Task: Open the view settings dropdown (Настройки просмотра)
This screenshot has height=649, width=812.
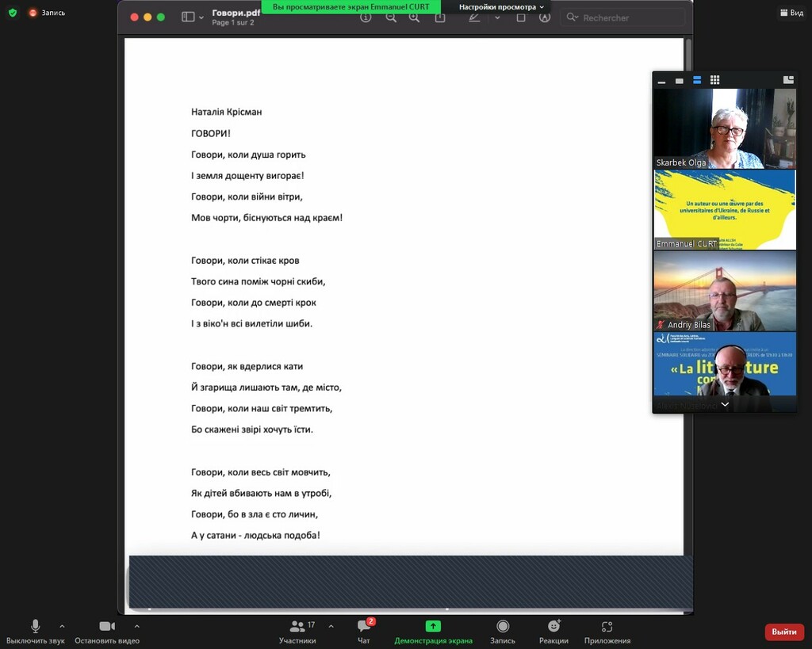Action: (501, 7)
